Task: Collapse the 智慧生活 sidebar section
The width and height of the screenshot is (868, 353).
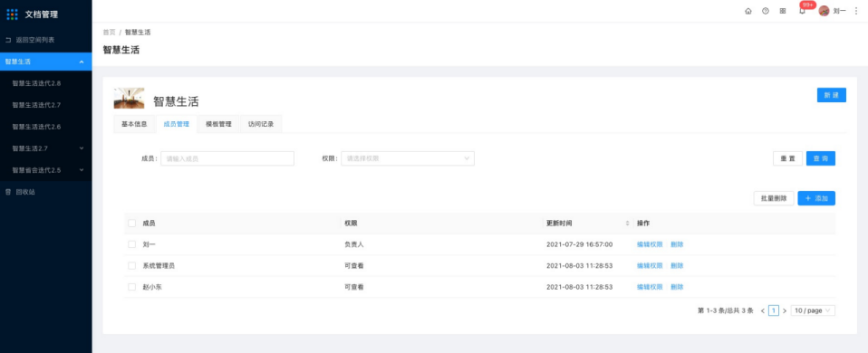Action: [x=82, y=62]
